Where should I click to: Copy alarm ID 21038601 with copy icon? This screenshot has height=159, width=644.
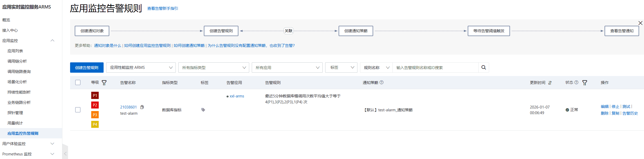point(142,107)
